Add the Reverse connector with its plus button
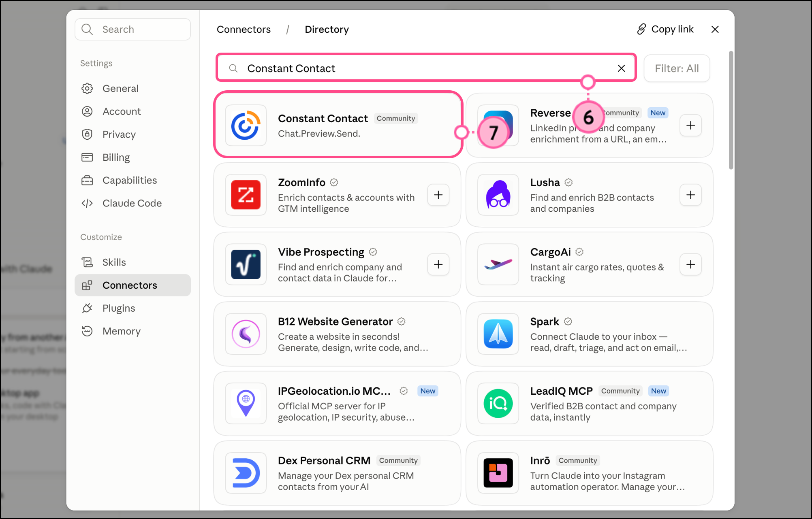812x519 pixels. click(690, 125)
